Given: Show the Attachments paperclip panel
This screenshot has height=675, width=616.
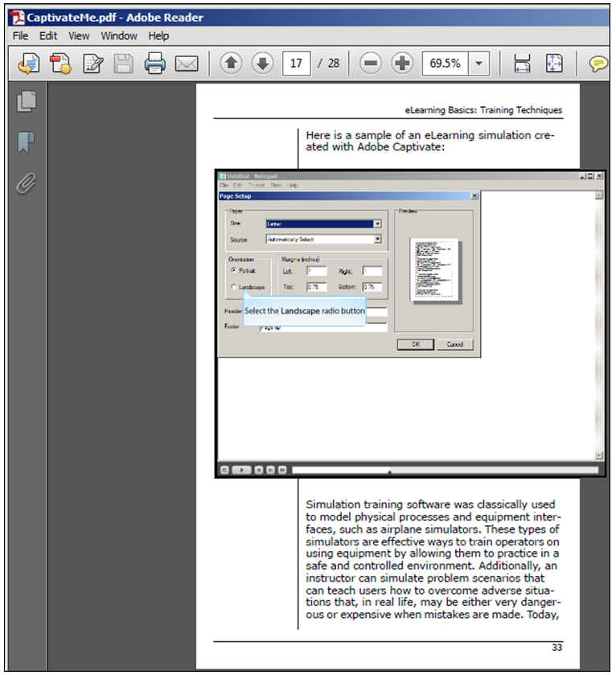Looking at the screenshot, I should [x=27, y=184].
